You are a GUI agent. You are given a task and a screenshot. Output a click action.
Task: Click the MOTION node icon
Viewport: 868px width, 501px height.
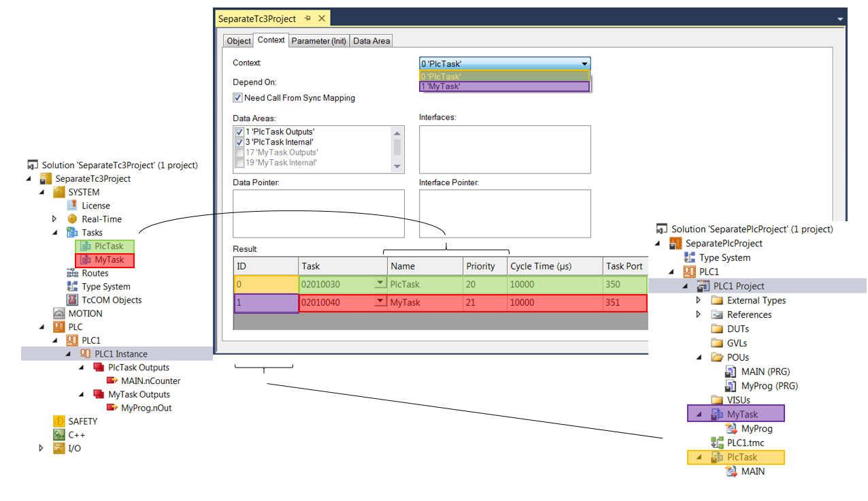59,313
